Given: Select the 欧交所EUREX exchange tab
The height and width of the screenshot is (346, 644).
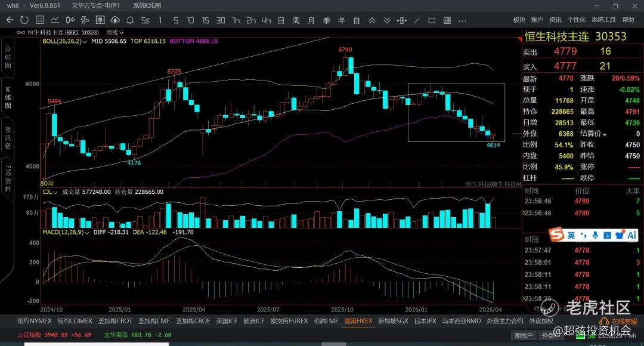Looking at the screenshot, I should (289, 321).
